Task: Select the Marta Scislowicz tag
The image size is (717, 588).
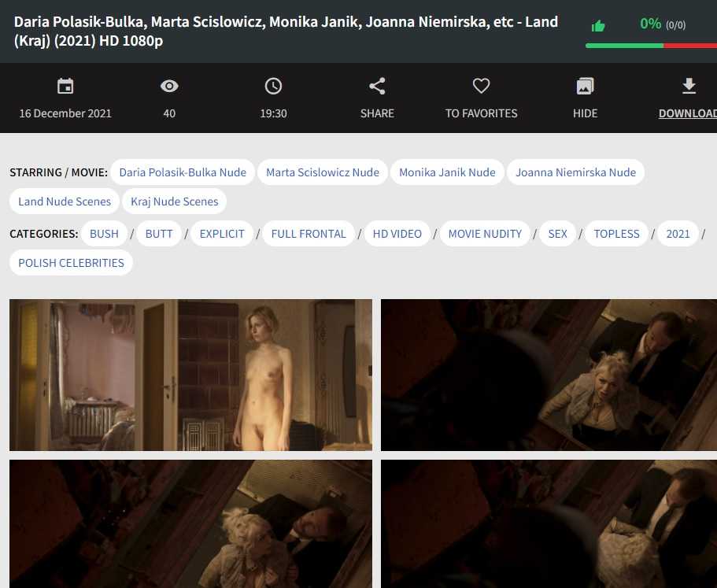Action: 323,172
